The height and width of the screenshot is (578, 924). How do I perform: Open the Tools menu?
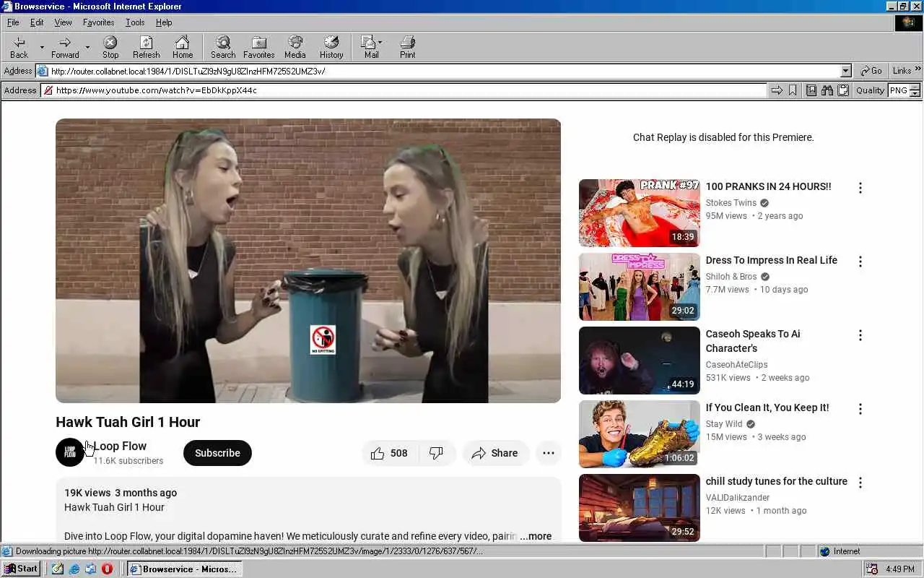(135, 22)
